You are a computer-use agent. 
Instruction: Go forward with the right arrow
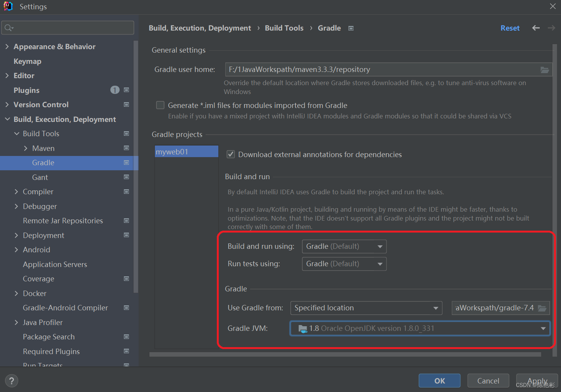point(551,28)
